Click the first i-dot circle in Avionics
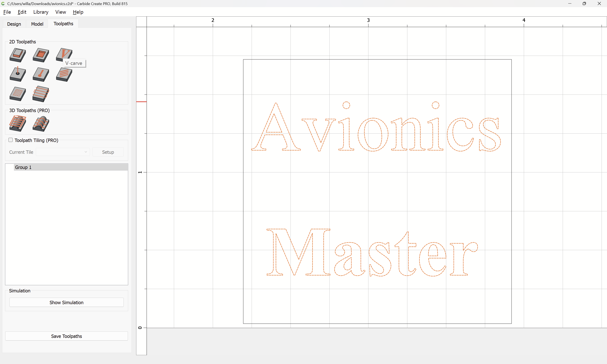The height and width of the screenshot is (364, 607). (x=346, y=105)
